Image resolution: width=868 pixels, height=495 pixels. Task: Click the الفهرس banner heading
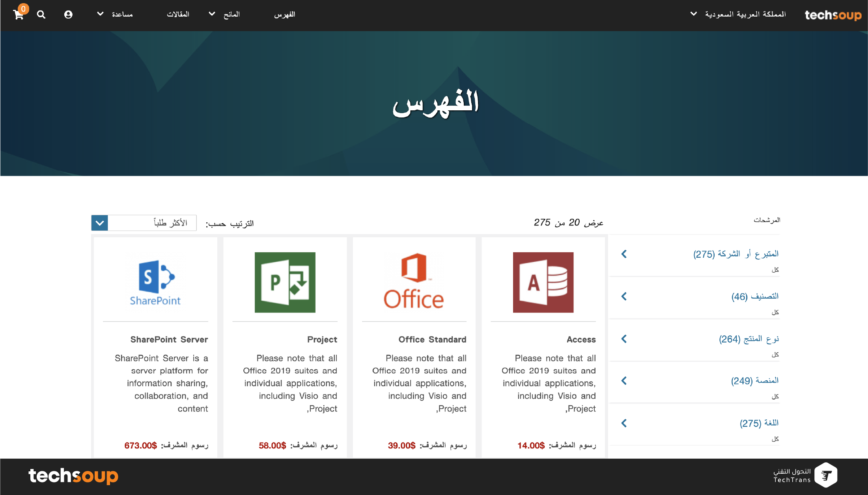[435, 103]
